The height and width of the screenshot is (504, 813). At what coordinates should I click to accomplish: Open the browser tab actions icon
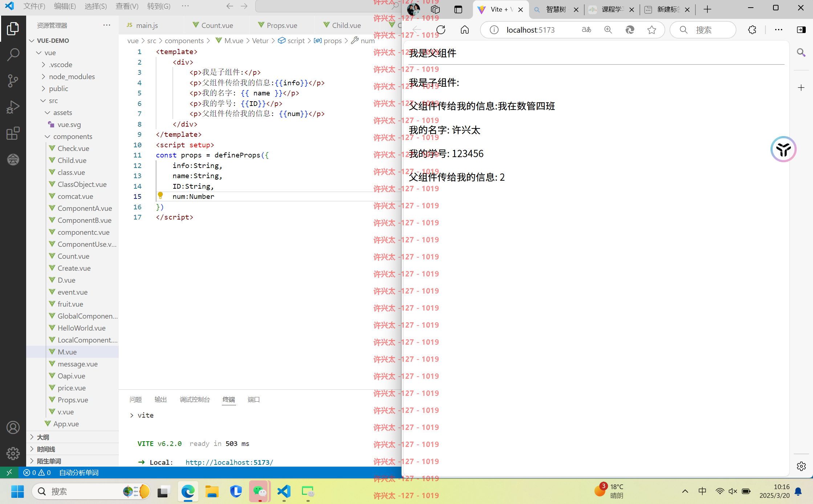tap(458, 9)
